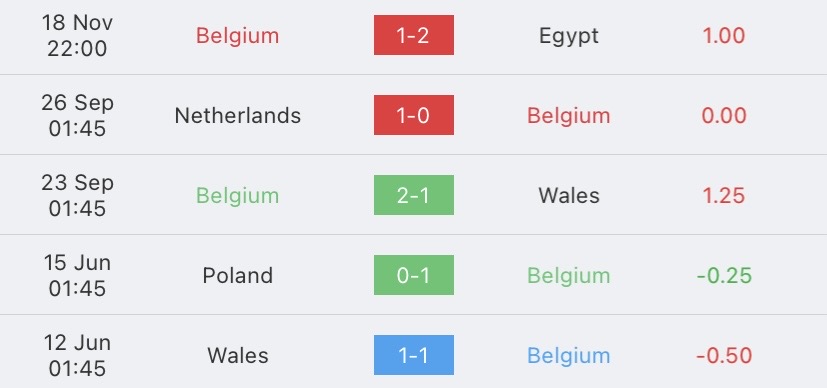Open the red 1-2 score badge

click(414, 35)
